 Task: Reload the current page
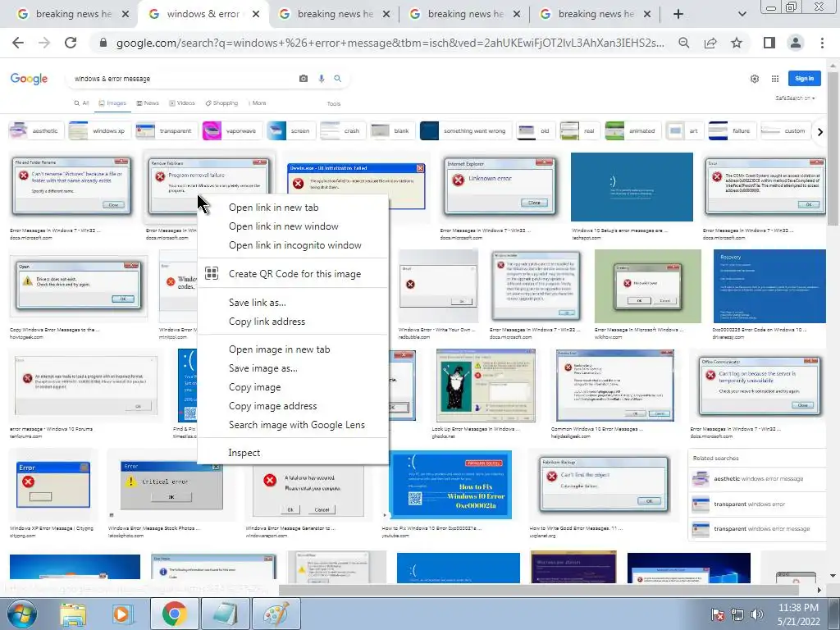coord(71,43)
